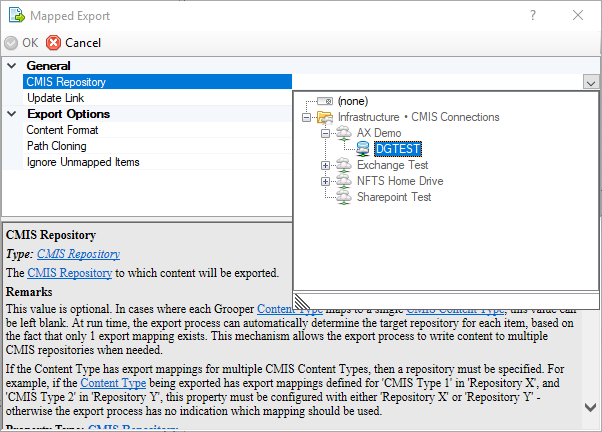Close the Mapped Export dialog
602x432 pixels.
tap(578, 15)
